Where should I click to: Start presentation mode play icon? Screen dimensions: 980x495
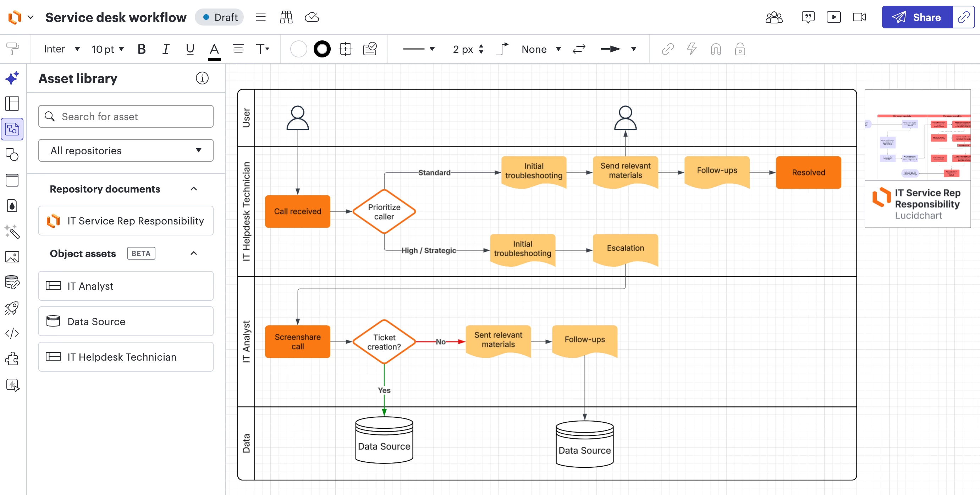833,17
